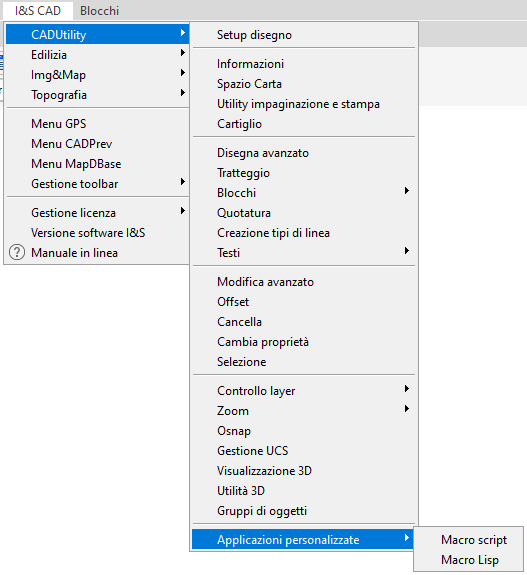
Task: Select Visualizzazione 3D
Action: point(304,470)
